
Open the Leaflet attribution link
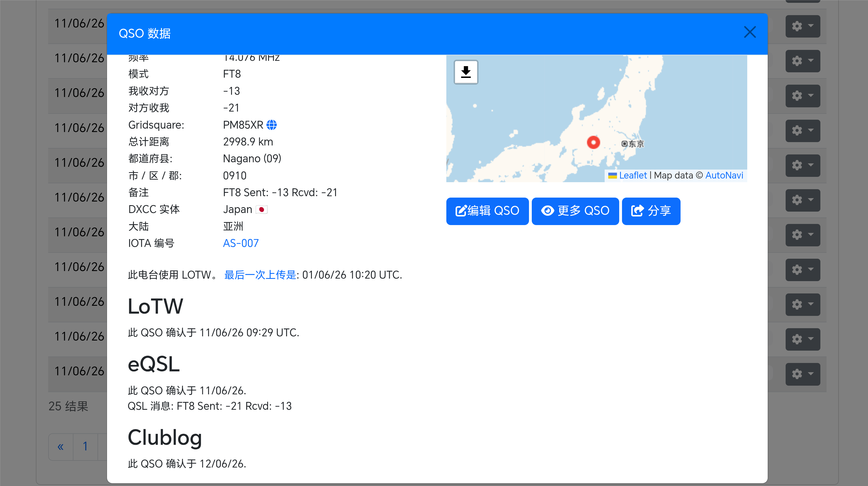click(x=633, y=175)
